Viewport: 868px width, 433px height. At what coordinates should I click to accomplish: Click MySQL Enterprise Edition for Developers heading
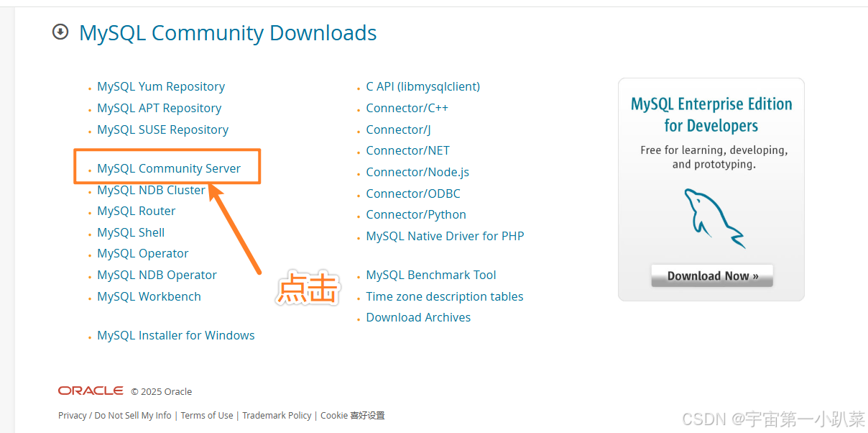(711, 114)
